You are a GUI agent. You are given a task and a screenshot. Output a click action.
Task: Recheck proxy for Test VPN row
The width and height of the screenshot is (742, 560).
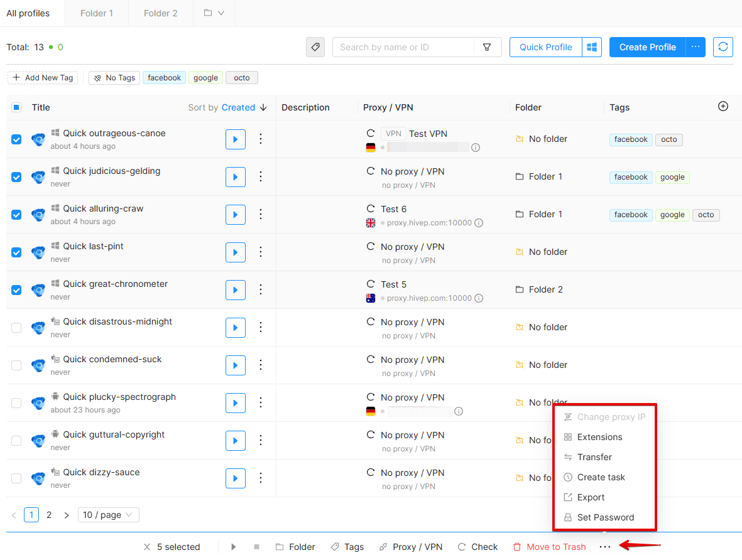coord(371,133)
